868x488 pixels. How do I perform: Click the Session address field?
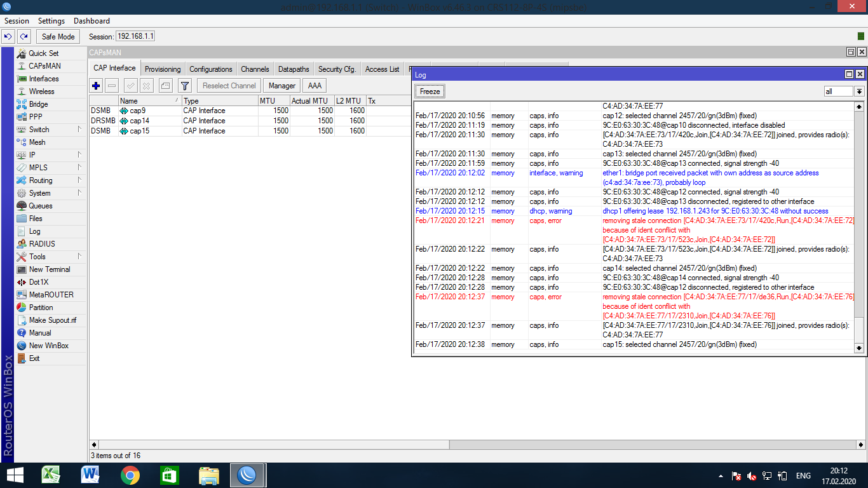tap(135, 37)
